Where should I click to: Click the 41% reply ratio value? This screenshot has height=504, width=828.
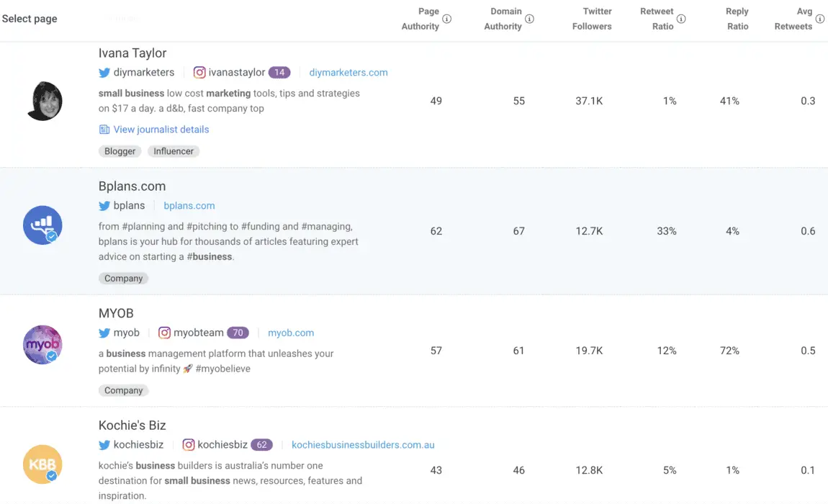(729, 101)
